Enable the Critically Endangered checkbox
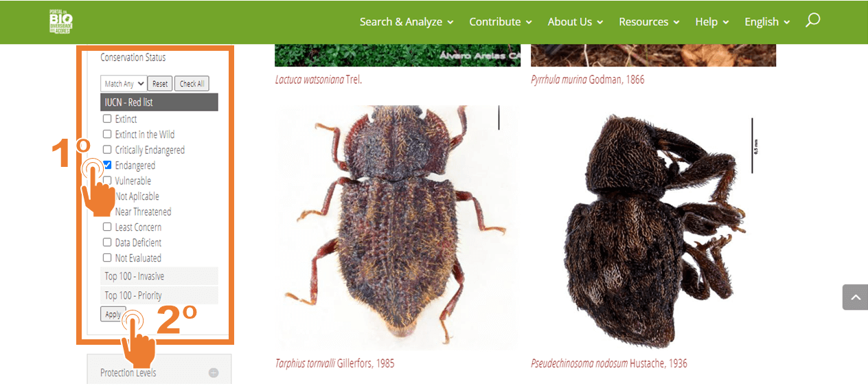Viewport: 868px width, 386px height. coord(107,150)
